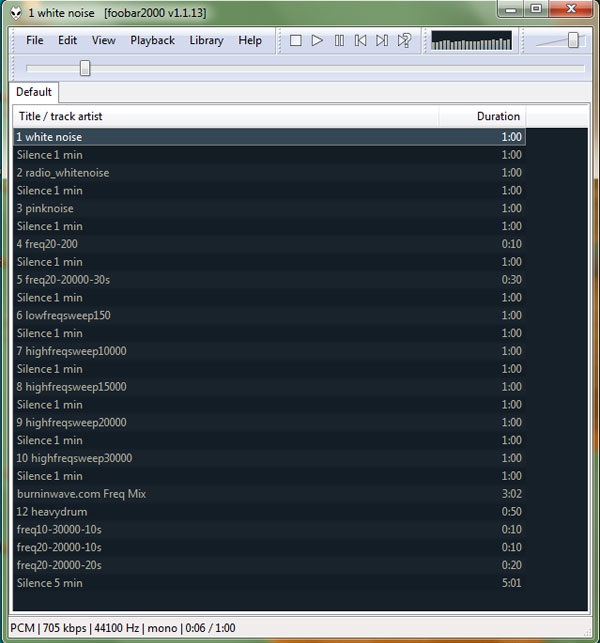Open the View menu

pyautogui.click(x=103, y=40)
